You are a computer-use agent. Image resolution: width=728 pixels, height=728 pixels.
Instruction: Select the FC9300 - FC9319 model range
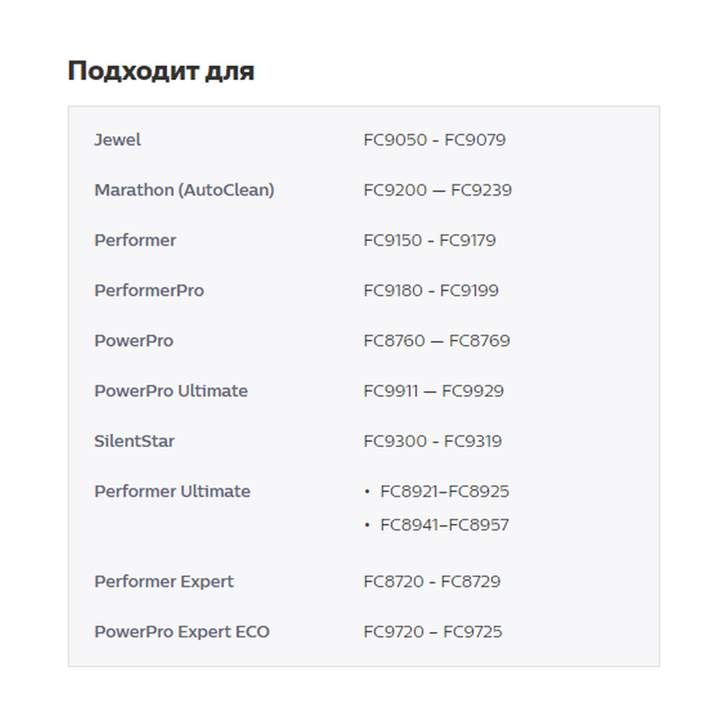[432, 441]
